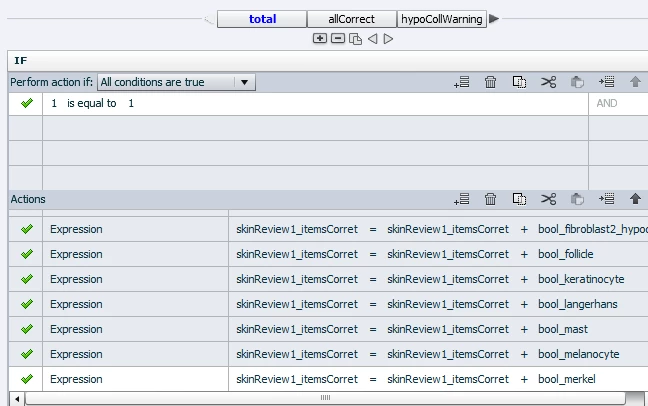Paste action in Actions toolbar
This screenshot has width=648, height=406.
coord(577,199)
